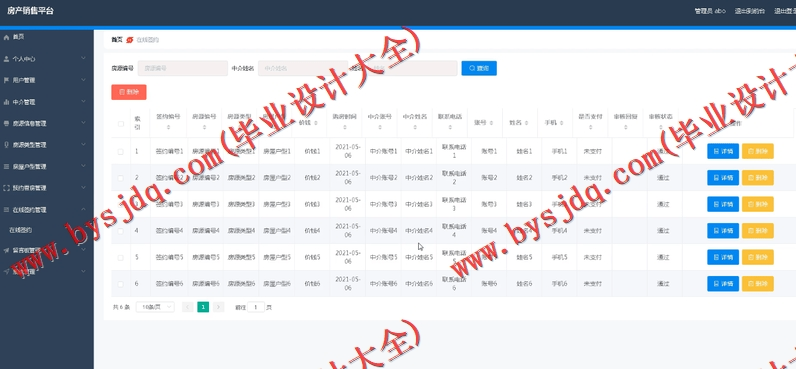Tick the checkbox for row 签约编号5
The image size is (796, 369).
[121, 257]
